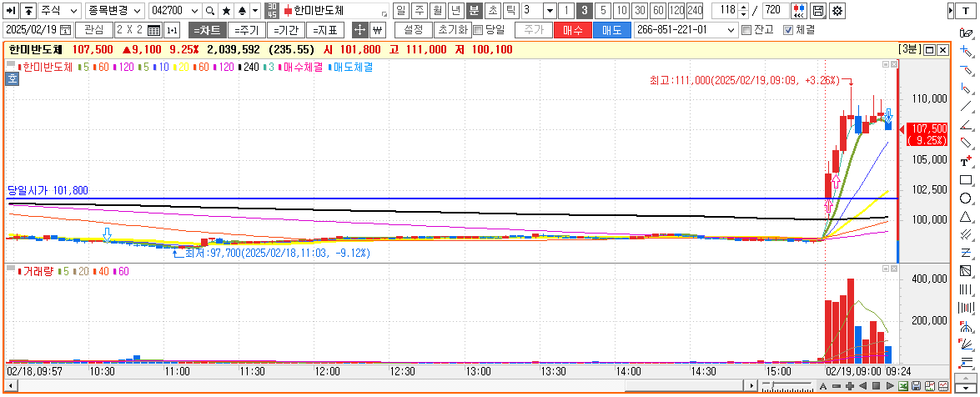Viewport: 980px width, 397px height.
Task: Switch to 년 yearly period tab
Action: coord(456,11)
